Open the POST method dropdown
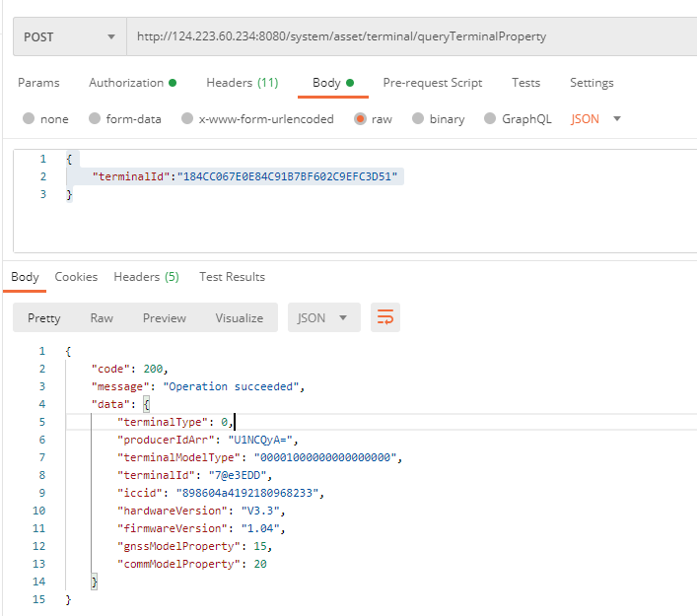This screenshot has height=616, width=697. point(69,36)
